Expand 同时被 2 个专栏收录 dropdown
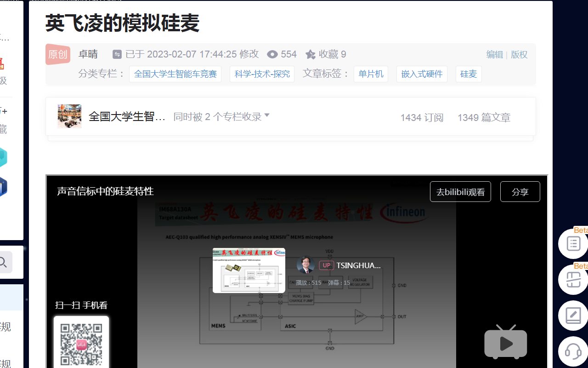 coord(221,117)
